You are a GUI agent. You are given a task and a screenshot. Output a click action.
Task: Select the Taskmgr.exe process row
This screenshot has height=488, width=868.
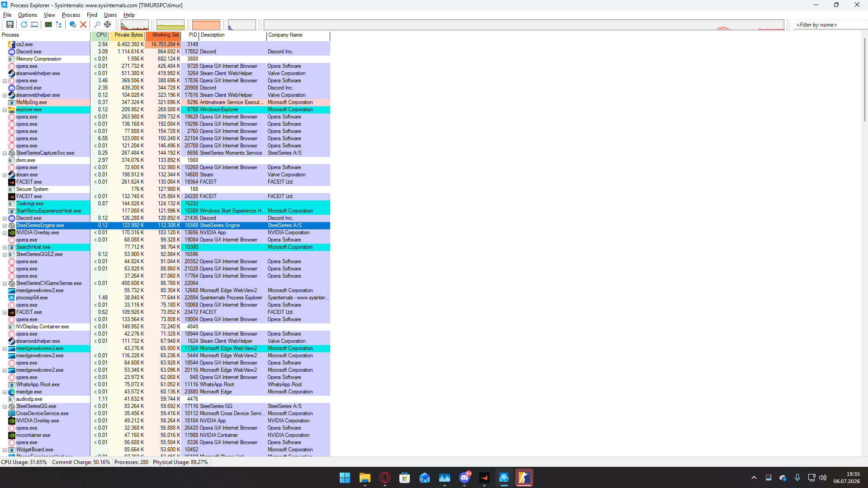tap(165, 204)
